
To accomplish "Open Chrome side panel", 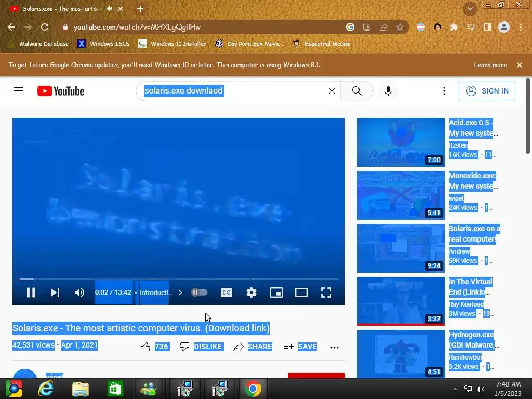I will coord(487,27).
